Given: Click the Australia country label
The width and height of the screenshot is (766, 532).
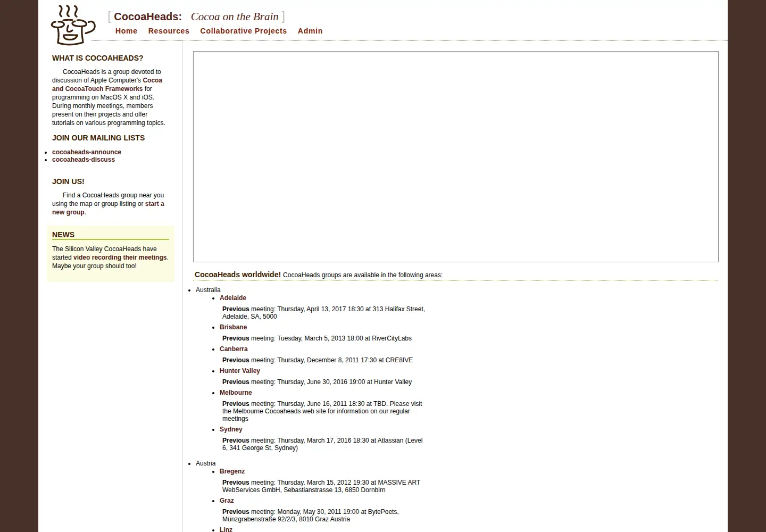Looking at the screenshot, I should 208,290.
